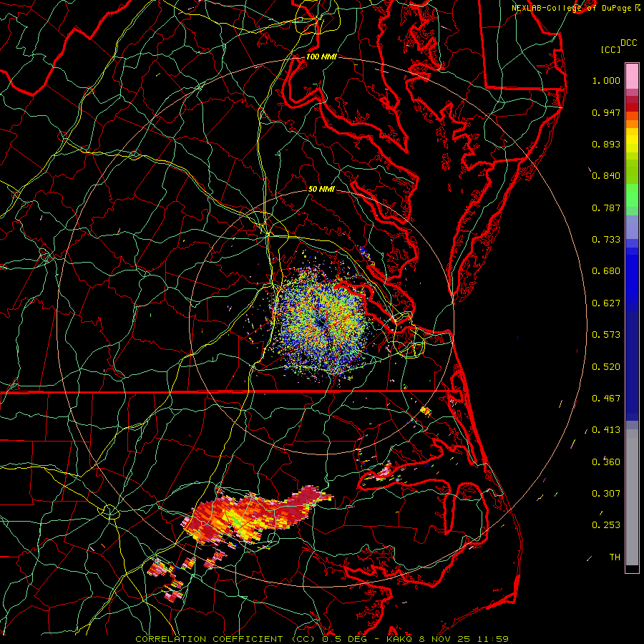644x644 pixels.
Task: Select the 0.680 legend value
Action: pyautogui.click(x=606, y=271)
